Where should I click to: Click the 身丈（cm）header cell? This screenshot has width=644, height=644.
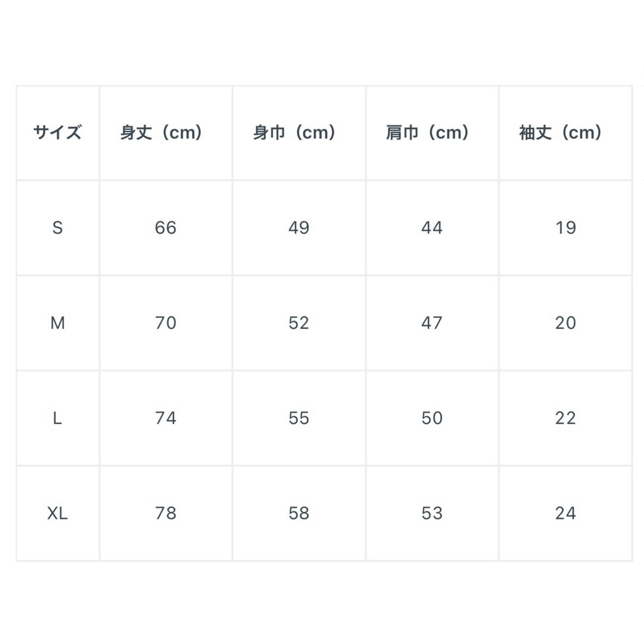[161, 133]
